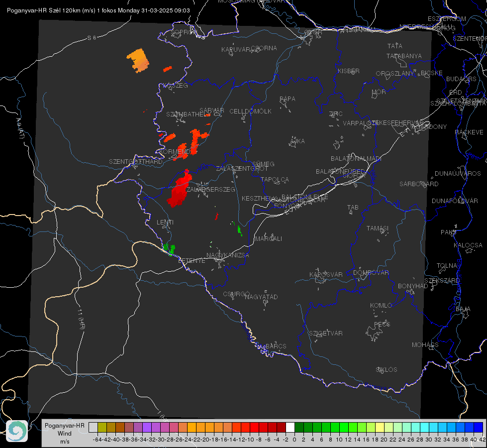Select the yellow swatch between 18 and 20
This screenshot has height=448, width=487.
[x=380, y=427]
